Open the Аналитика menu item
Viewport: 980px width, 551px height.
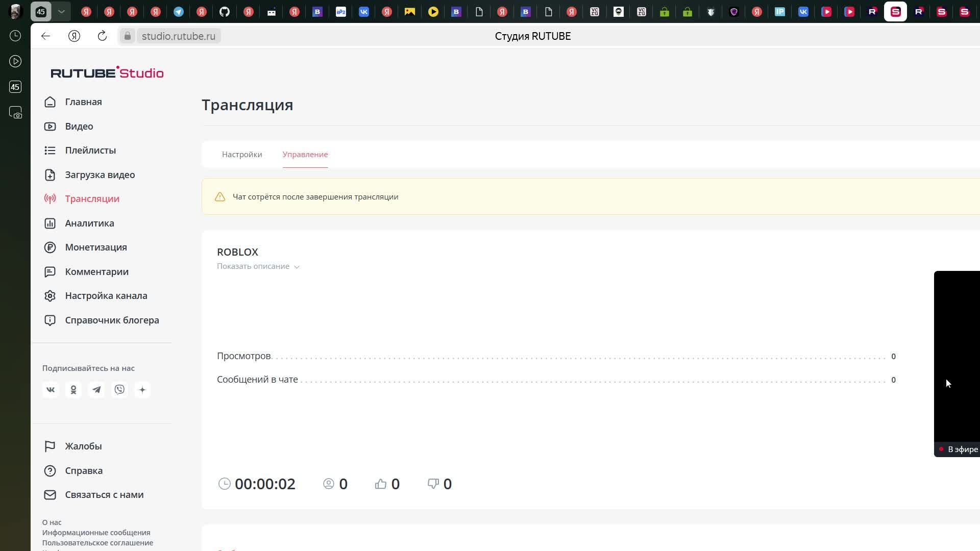click(x=90, y=223)
